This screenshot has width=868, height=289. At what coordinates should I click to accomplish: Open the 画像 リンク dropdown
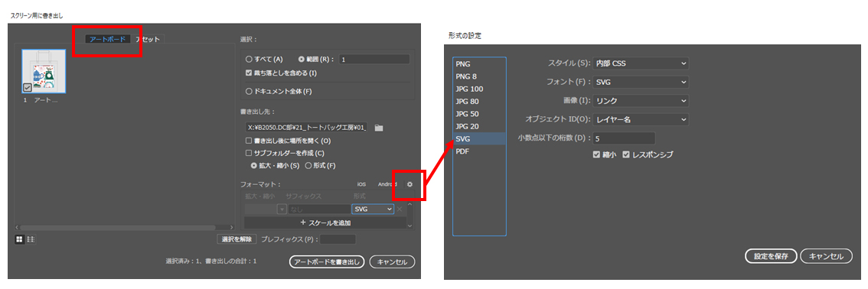(x=641, y=101)
